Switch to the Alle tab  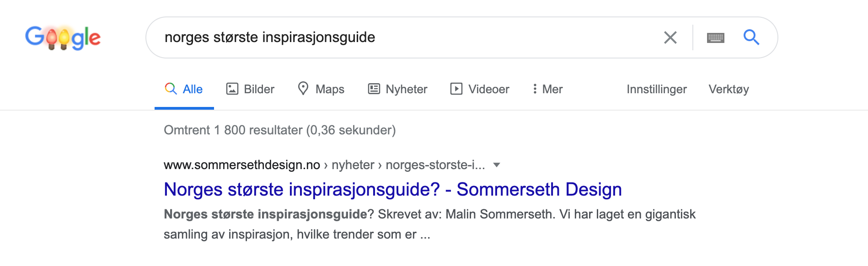pos(184,89)
